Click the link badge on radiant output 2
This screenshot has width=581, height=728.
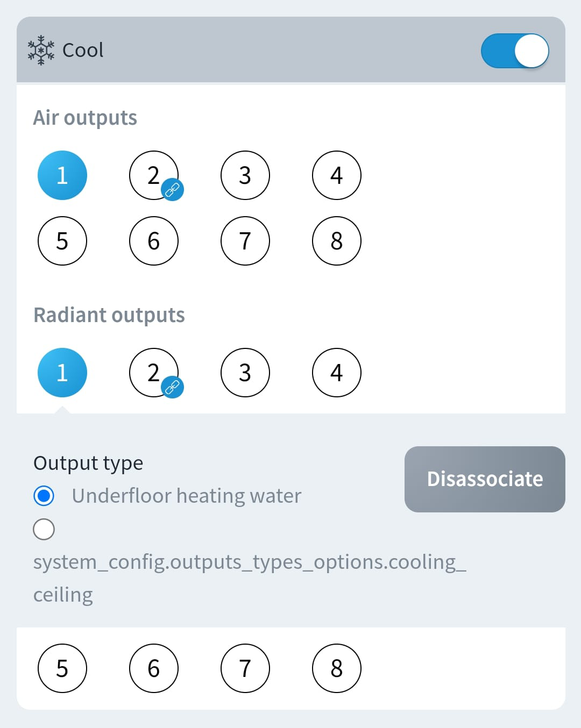point(172,387)
